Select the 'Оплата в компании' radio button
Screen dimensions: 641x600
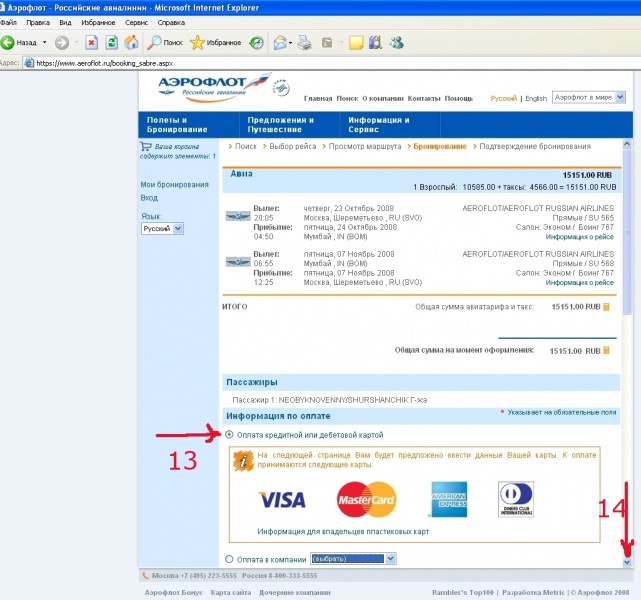(x=231, y=559)
